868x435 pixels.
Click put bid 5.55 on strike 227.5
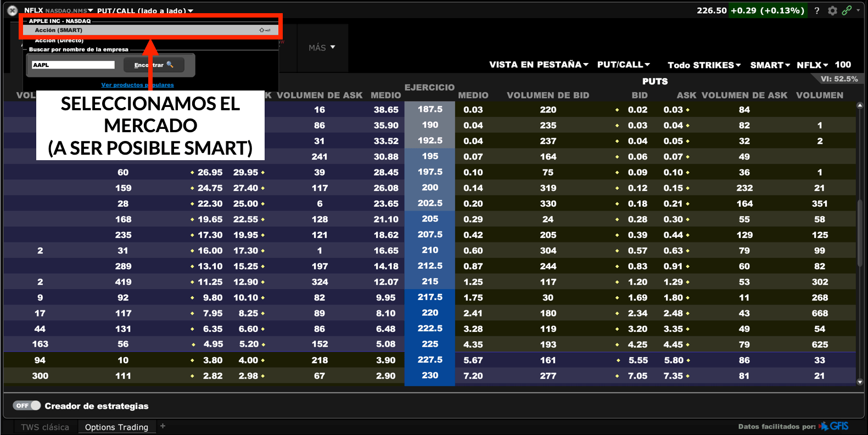[638, 360]
